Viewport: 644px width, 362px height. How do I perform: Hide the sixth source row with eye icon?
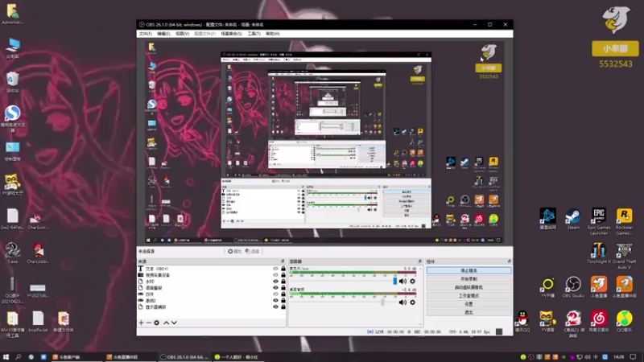[x=275, y=300]
